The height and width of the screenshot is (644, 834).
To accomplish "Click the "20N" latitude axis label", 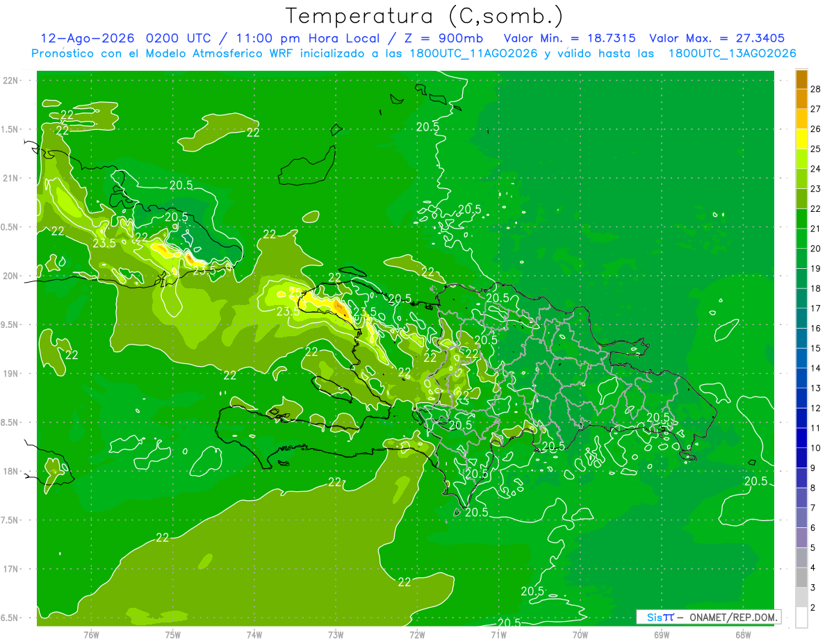I will click(x=12, y=276).
